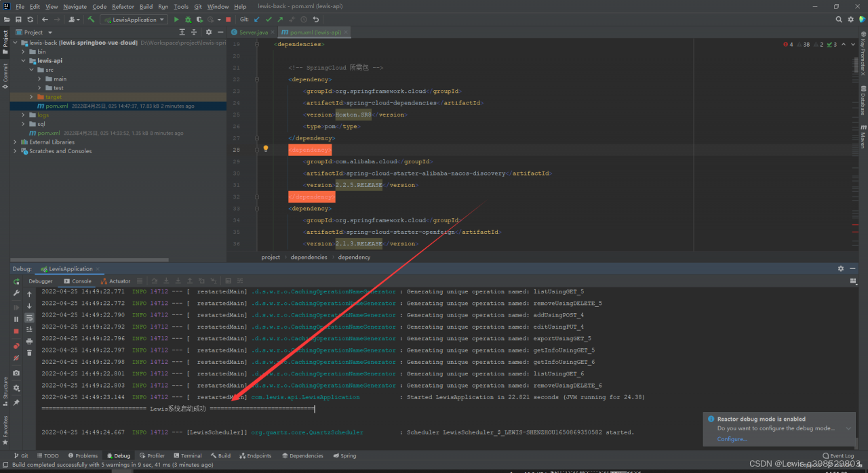Open the Navigate menu
Viewport: 868px width, 473px height.
coord(75,7)
